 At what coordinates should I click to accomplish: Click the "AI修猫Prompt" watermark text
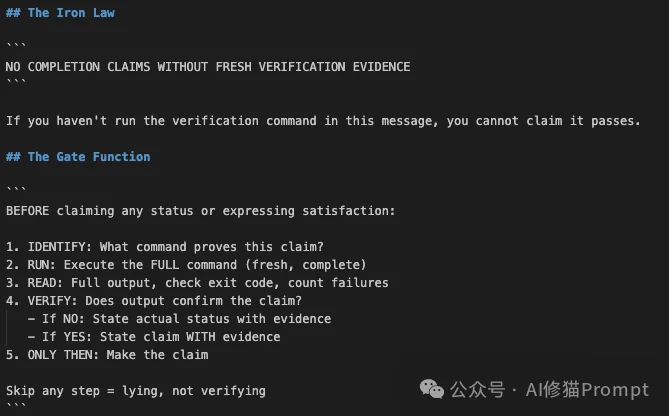[x=587, y=389]
